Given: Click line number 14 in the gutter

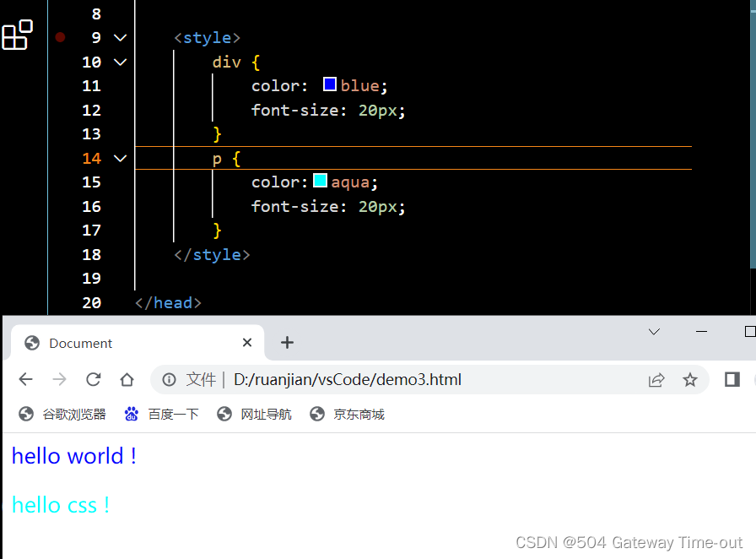Looking at the screenshot, I should point(92,159).
